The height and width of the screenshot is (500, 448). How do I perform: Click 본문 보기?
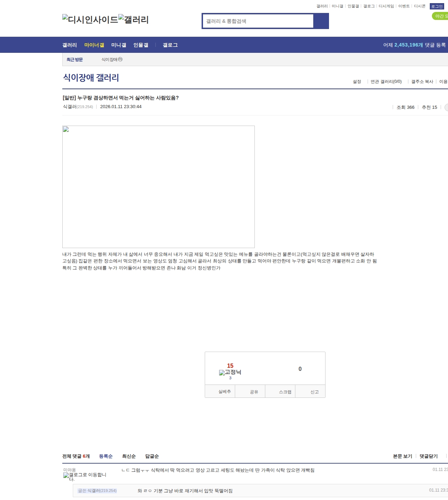402,456
